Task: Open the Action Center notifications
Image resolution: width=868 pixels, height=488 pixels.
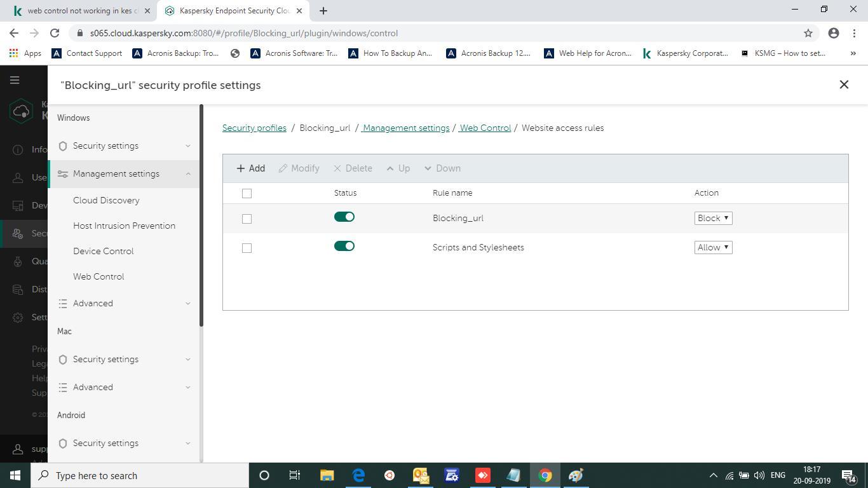Action: pyautogui.click(x=848, y=475)
